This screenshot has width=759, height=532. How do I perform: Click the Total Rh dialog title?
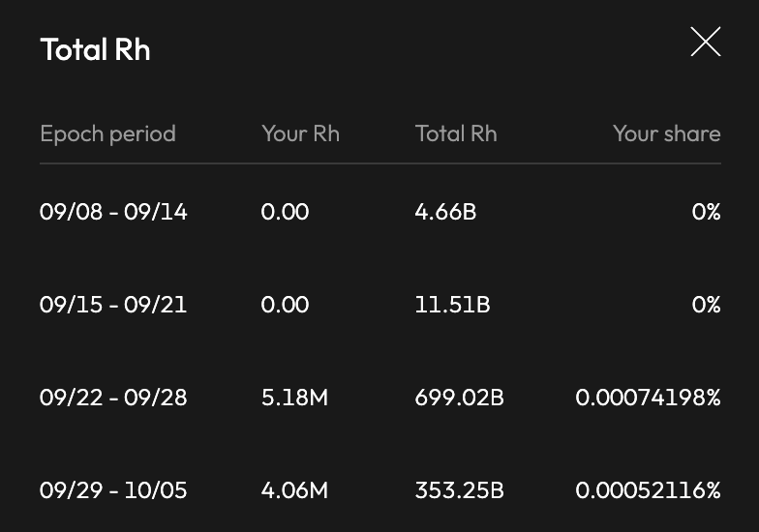click(95, 49)
